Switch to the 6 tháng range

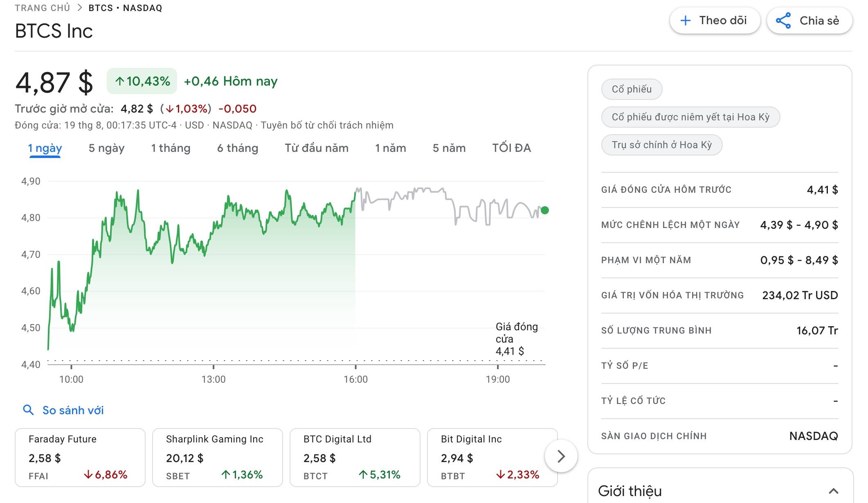[238, 148]
